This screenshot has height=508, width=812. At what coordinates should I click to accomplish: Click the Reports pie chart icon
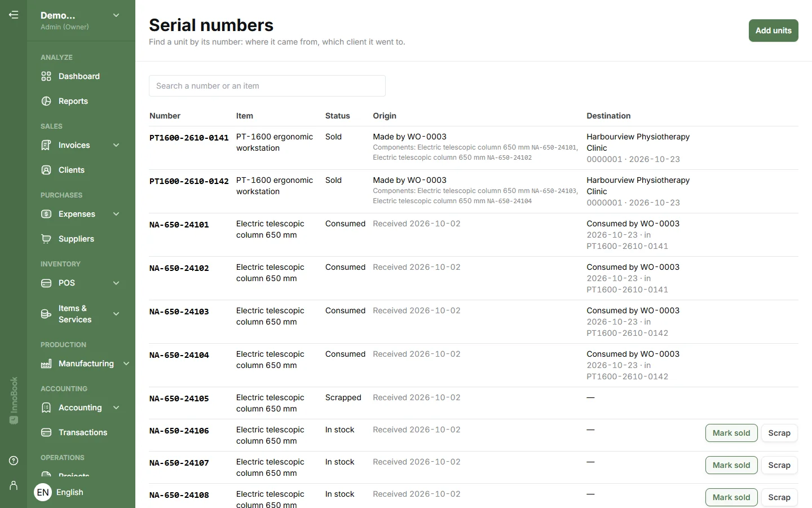46,101
